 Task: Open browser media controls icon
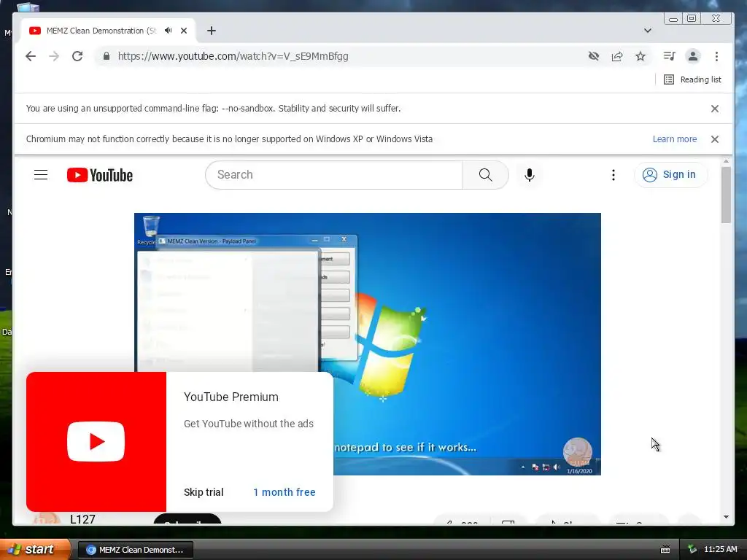tap(670, 56)
